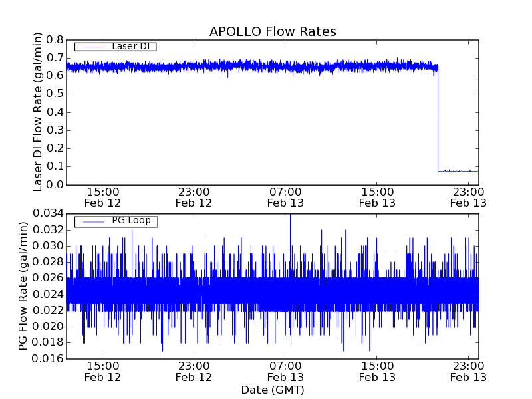
Task: Click the 0.024 tick label on PG axis
Action: pos(48,295)
